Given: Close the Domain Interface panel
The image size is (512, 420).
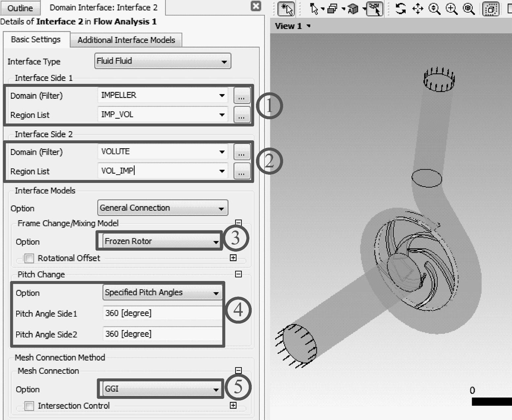Looking at the screenshot, I should pos(256,6).
